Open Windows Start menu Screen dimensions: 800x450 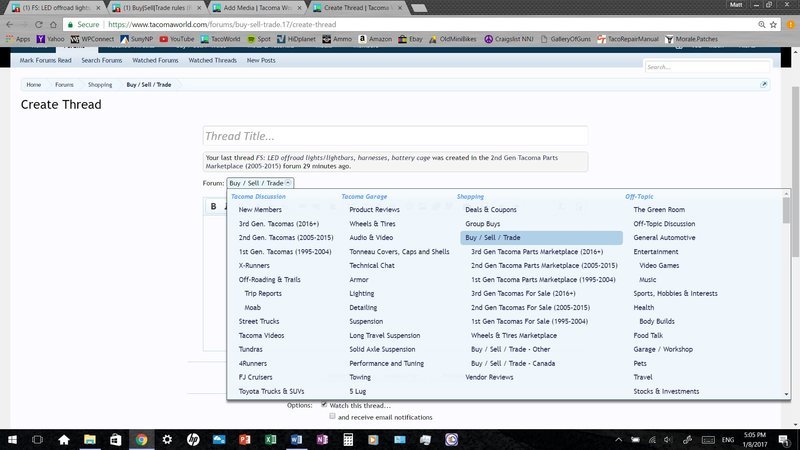click(x=12, y=440)
